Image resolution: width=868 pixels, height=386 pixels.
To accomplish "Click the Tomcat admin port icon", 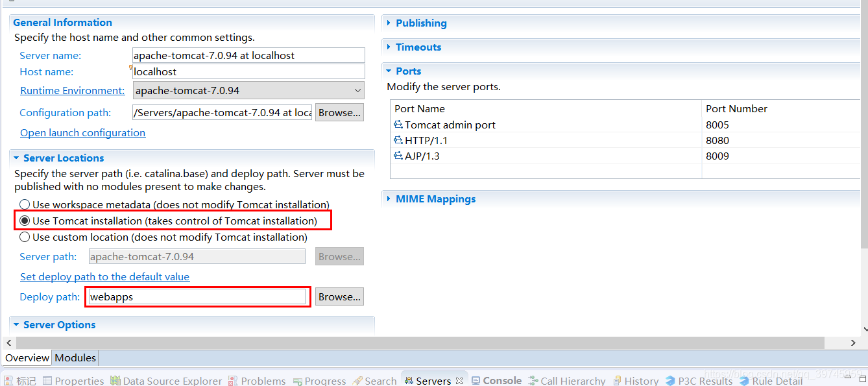I will 398,125.
